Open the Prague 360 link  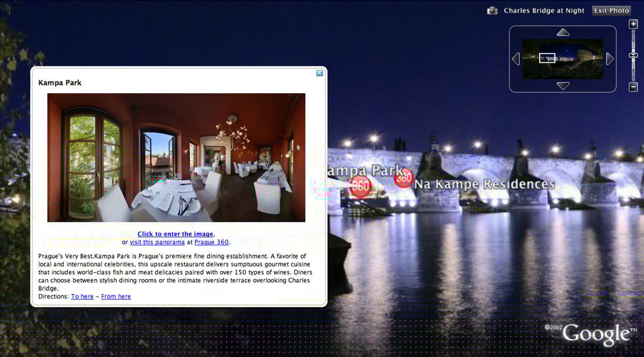point(212,242)
